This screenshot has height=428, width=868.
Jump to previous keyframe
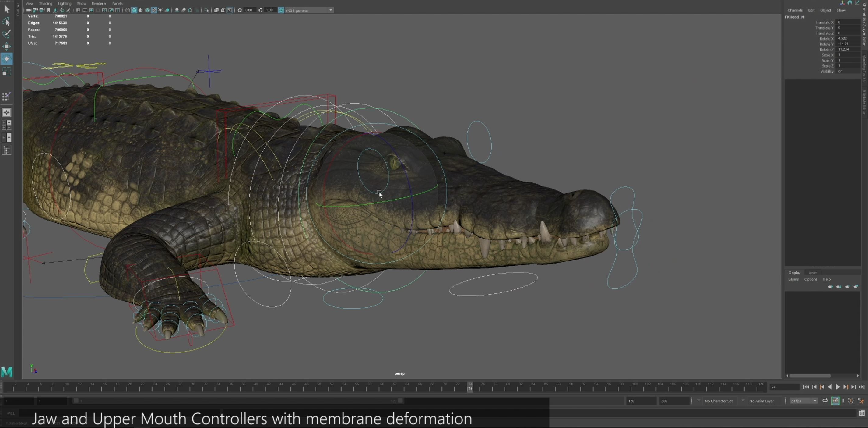coord(822,387)
